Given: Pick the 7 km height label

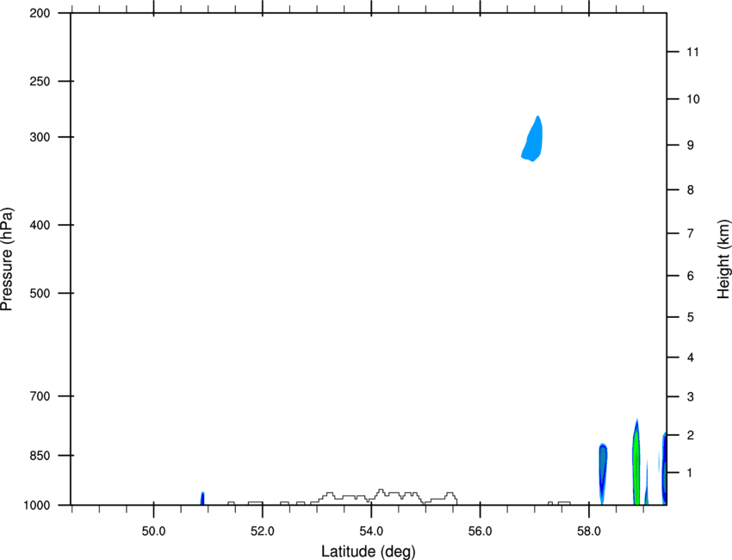Looking at the screenshot, I should [691, 233].
